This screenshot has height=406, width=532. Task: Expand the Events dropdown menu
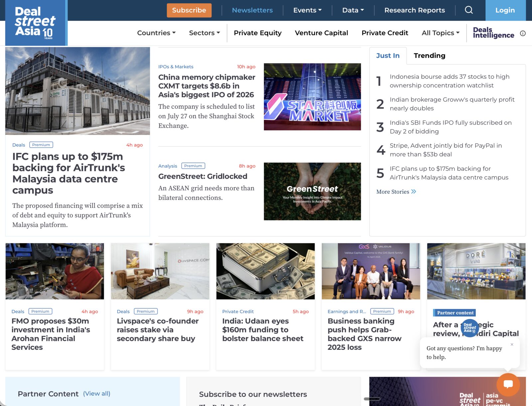307,10
